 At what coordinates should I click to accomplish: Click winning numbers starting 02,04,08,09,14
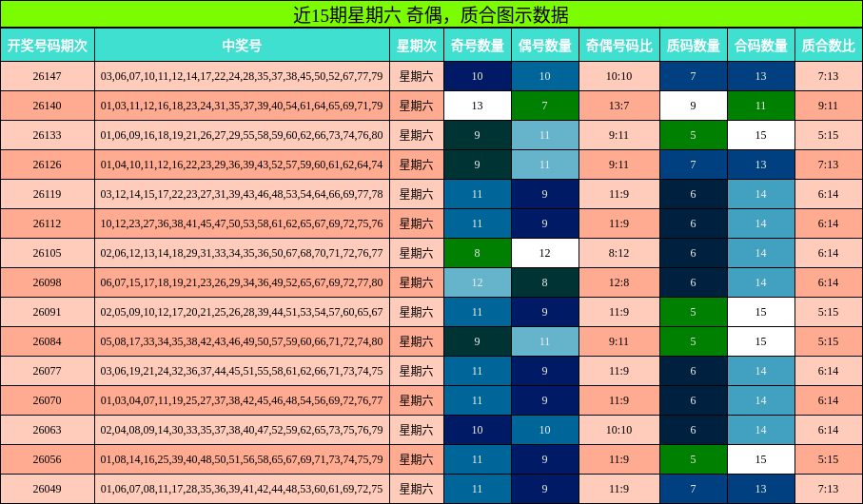[243, 430]
